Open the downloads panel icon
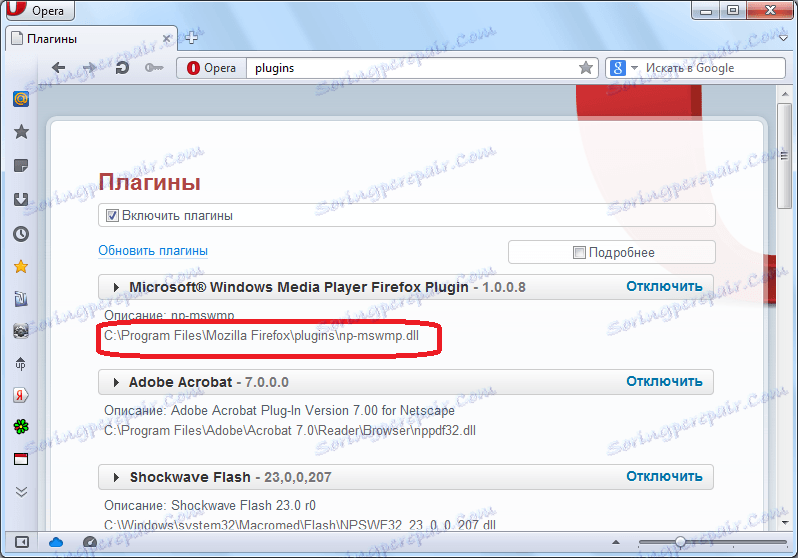 point(21,199)
